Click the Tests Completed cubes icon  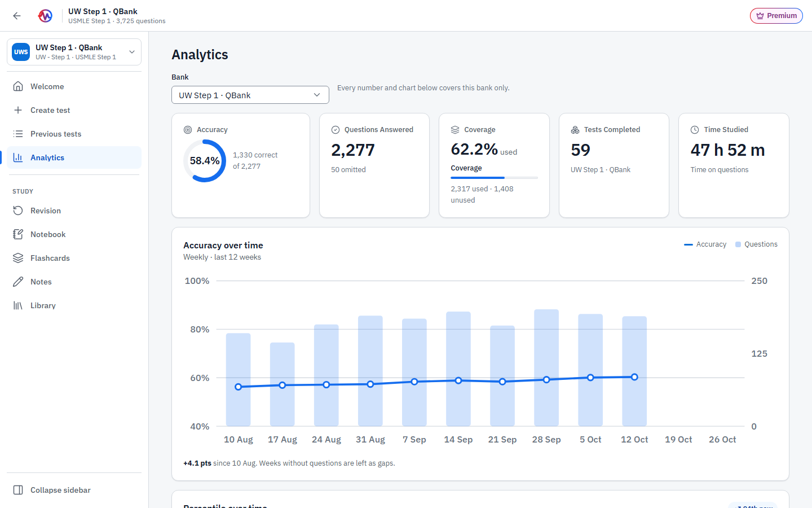(575, 130)
